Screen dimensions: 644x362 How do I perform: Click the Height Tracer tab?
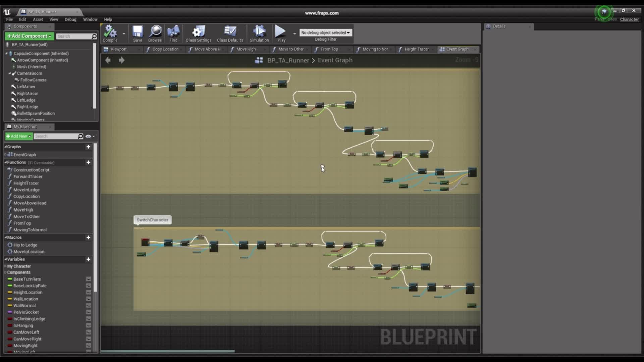click(416, 49)
